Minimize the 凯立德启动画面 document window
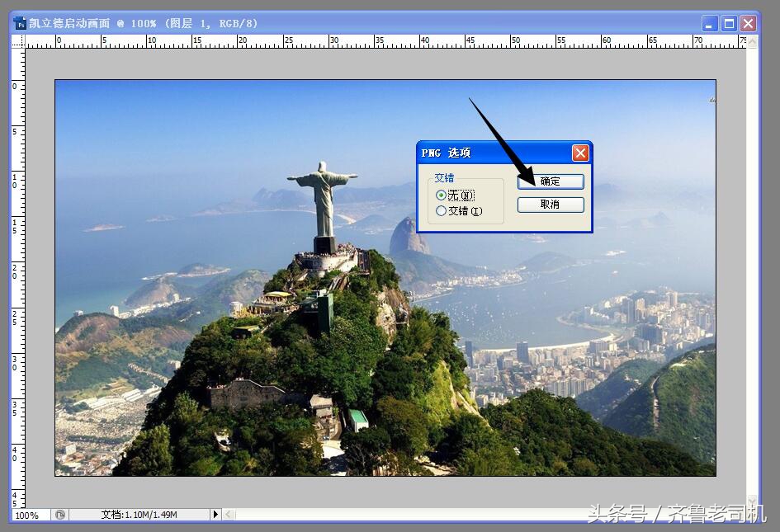Screen dimensions: 780x532 [x=709, y=23]
